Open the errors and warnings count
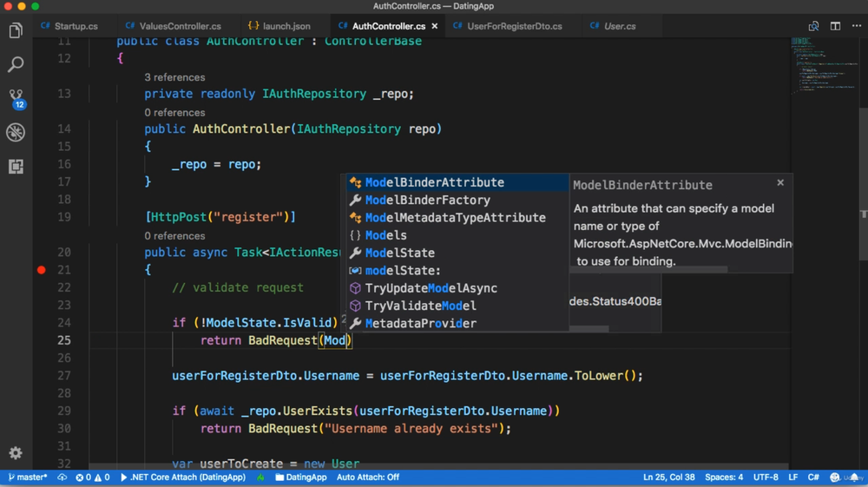Viewport: 868px width, 487px height. [93, 477]
